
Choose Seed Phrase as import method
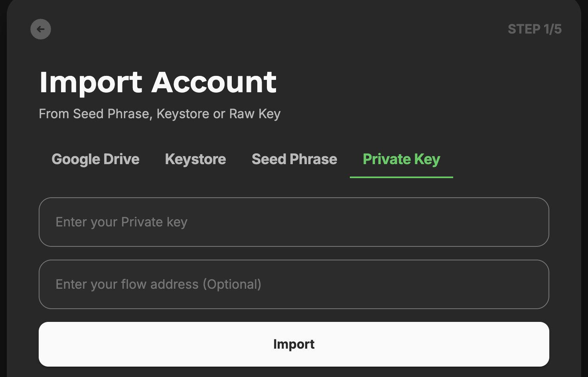[x=294, y=159]
